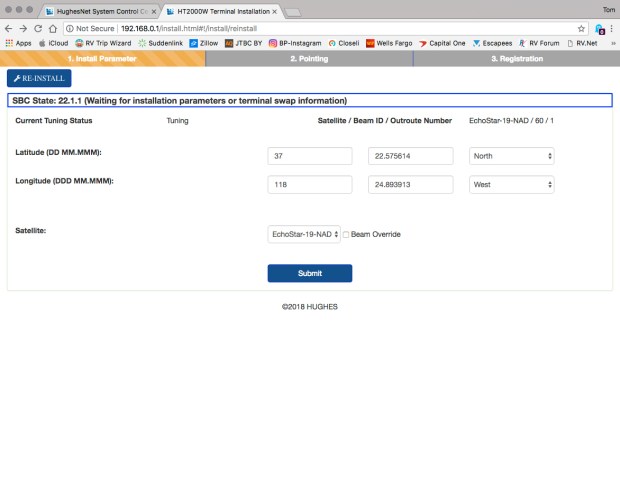Bookmark this page with the star icon
This screenshot has height=496, width=620.
(581, 28)
